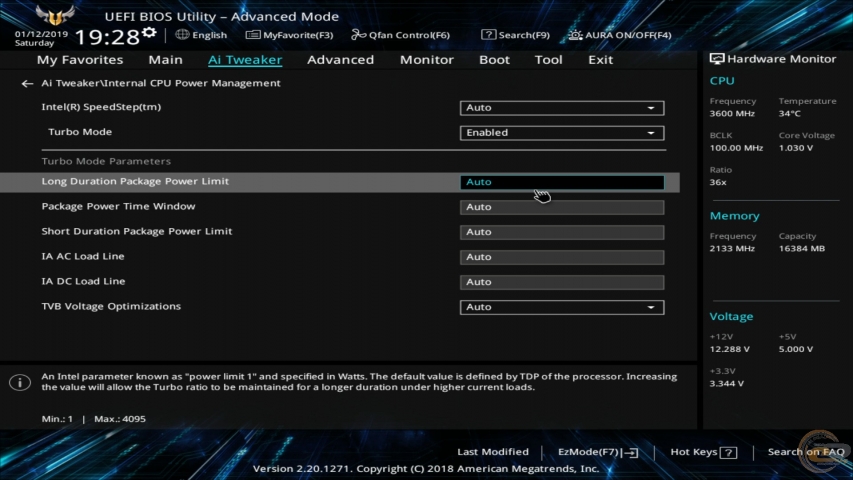Open the Monitor tab
Image resolution: width=853 pixels, height=480 pixels.
(426, 60)
